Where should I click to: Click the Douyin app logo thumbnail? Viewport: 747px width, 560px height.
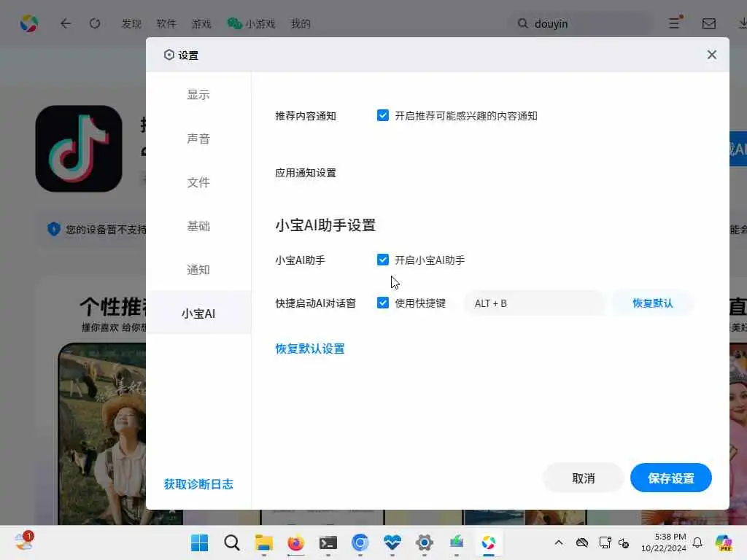click(79, 149)
